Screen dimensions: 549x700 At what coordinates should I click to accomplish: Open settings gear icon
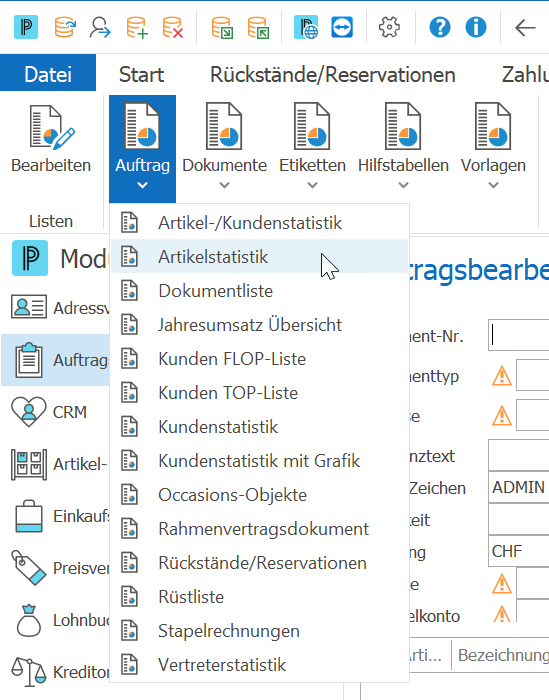point(389,27)
